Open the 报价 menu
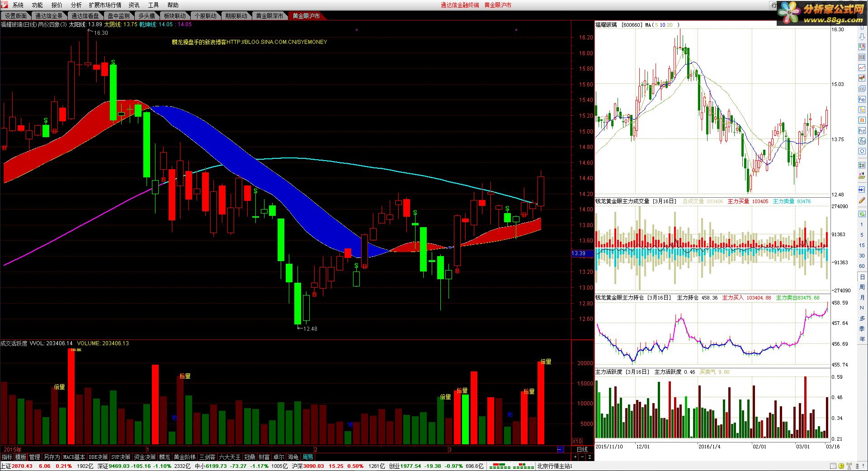 [x=57, y=5]
